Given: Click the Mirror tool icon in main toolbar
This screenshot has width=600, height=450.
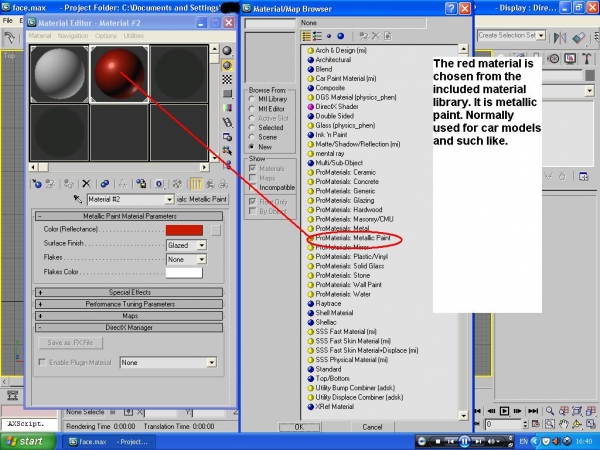Looking at the screenshot, I should click(560, 38).
